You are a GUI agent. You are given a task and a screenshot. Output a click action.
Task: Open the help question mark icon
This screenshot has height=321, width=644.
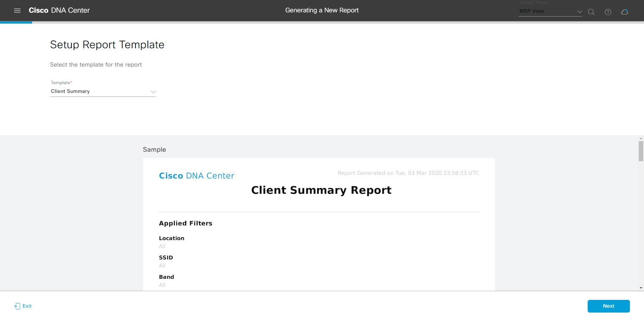click(x=608, y=12)
